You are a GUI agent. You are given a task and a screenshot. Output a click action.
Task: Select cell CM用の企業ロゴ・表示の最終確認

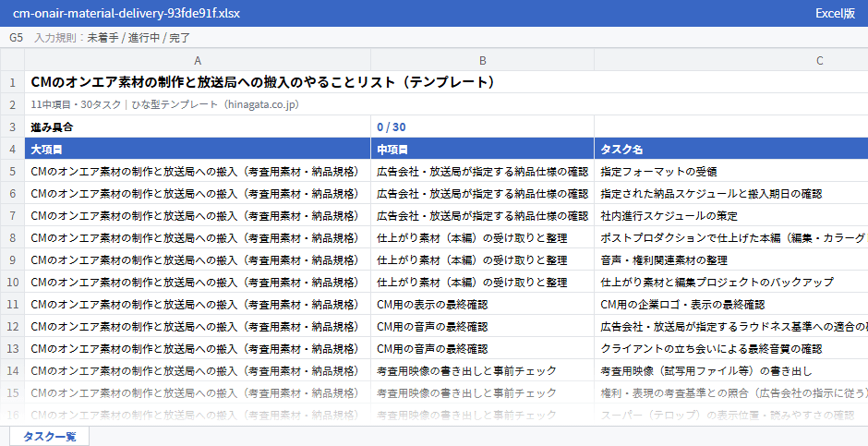(x=731, y=305)
